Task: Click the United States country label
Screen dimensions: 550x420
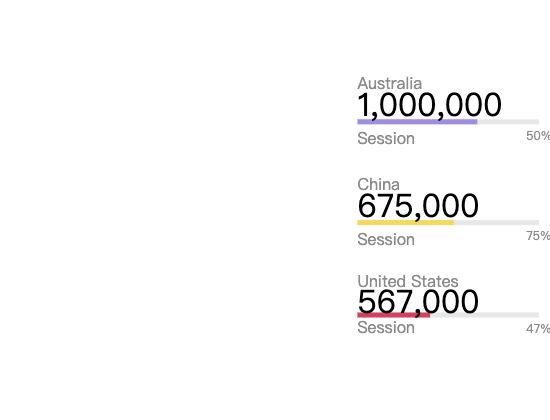Action: pyautogui.click(x=408, y=281)
